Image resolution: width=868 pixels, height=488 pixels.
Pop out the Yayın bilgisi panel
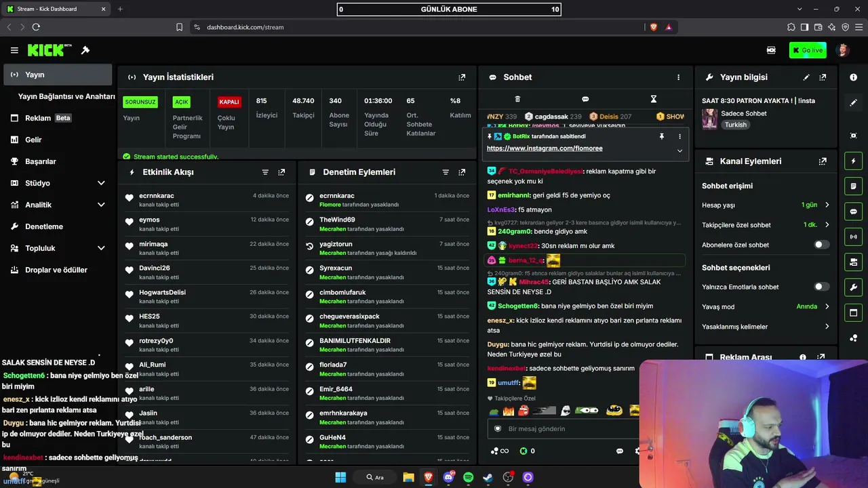point(823,77)
